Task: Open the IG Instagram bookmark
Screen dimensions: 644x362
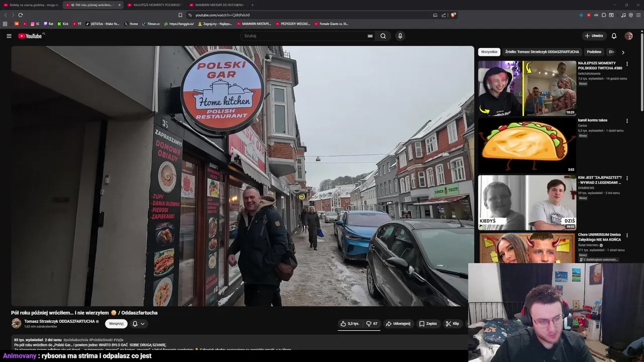Action: coord(35,24)
